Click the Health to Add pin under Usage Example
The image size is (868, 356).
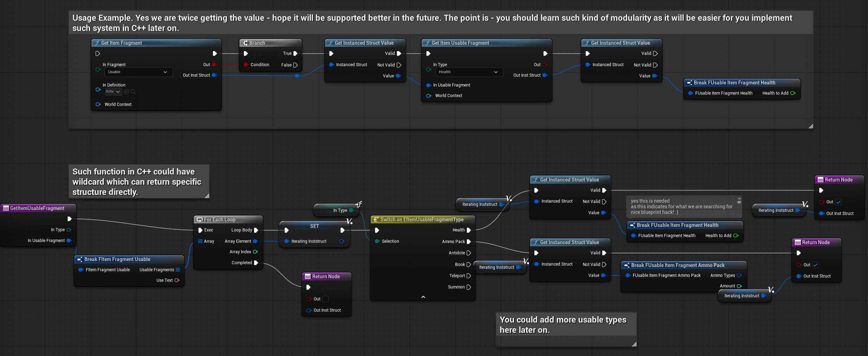[793, 93]
